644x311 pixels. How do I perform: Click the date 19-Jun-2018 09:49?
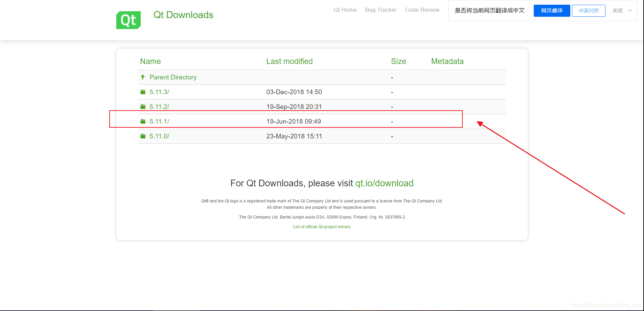click(x=294, y=121)
